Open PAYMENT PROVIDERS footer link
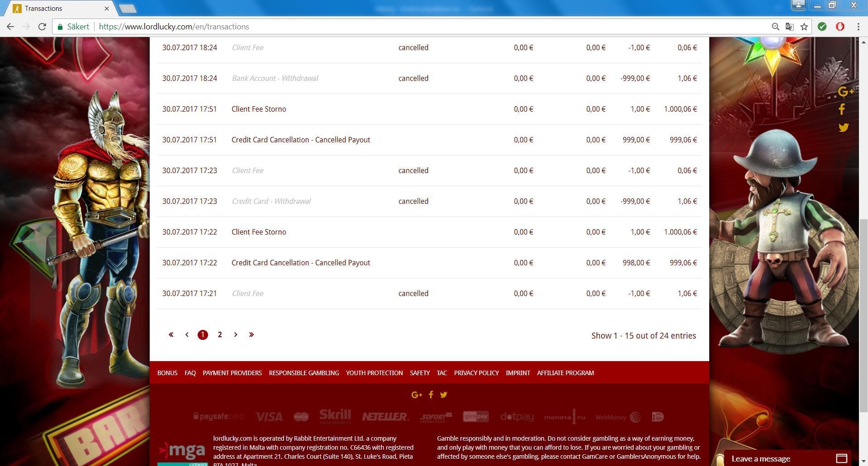Image resolution: width=868 pixels, height=466 pixels. [232, 373]
